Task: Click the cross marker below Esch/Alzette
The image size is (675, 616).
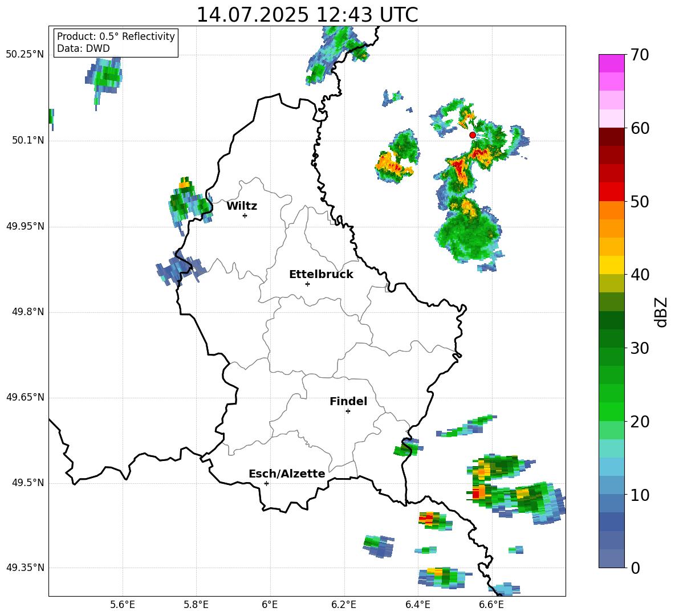Action: pos(266,483)
